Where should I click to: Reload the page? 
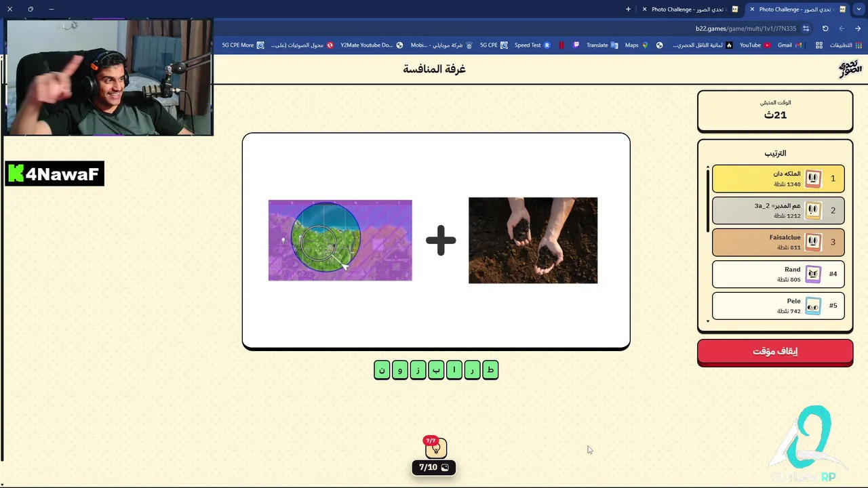click(x=825, y=28)
